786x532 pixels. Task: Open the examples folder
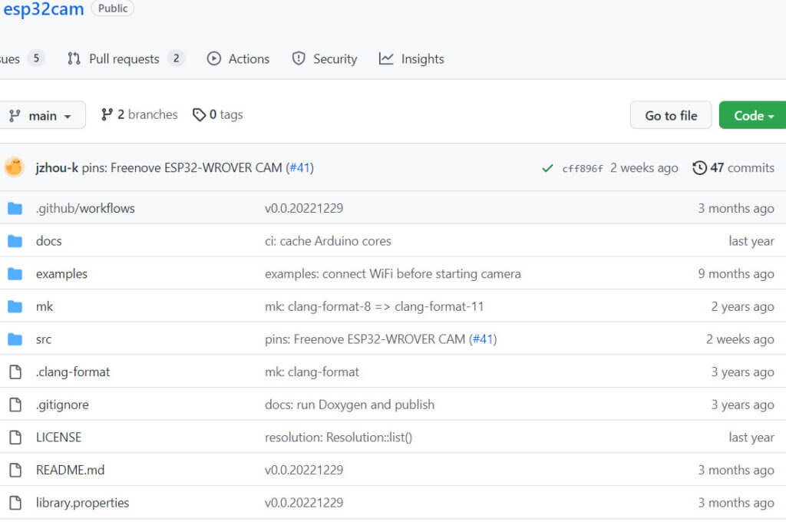(61, 274)
